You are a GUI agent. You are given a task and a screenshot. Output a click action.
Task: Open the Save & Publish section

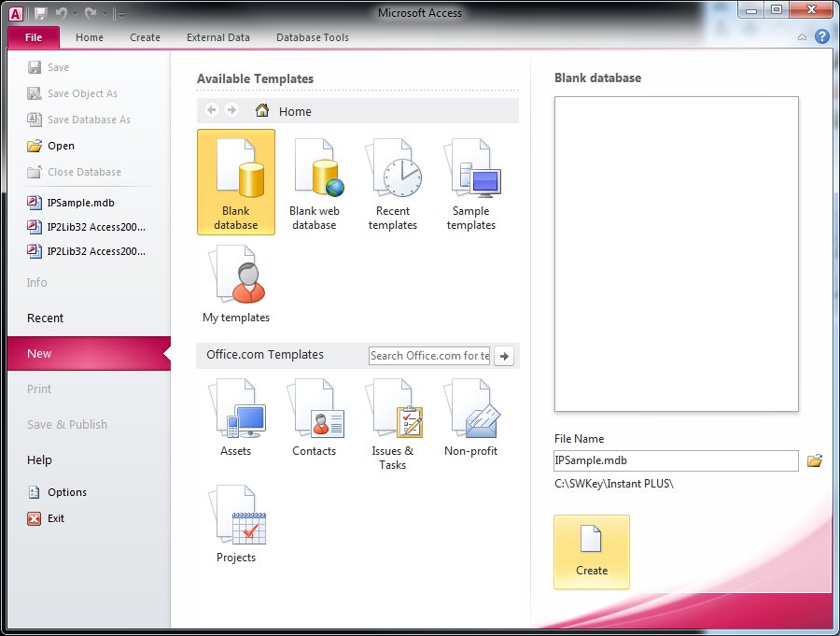[67, 424]
